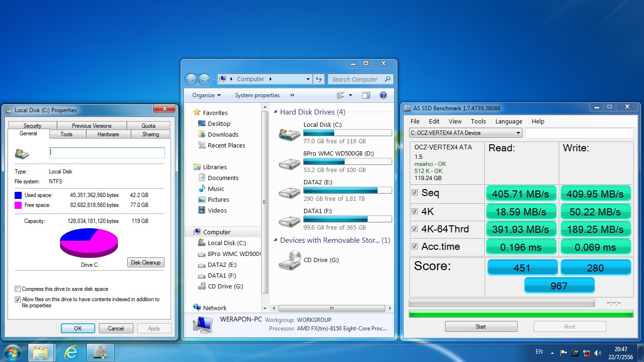The height and width of the screenshot is (362, 644).
Task: Click the network icon in system tray
Action: [x=586, y=353]
